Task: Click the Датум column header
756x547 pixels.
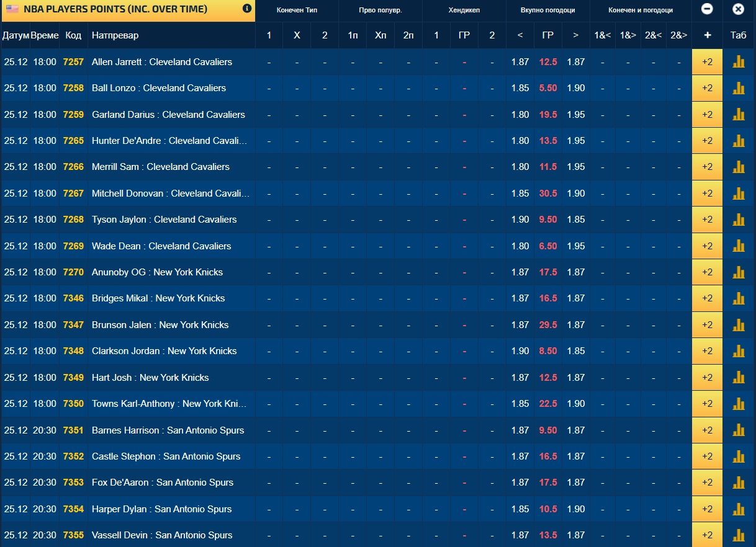Action: pyautogui.click(x=16, y=35)
